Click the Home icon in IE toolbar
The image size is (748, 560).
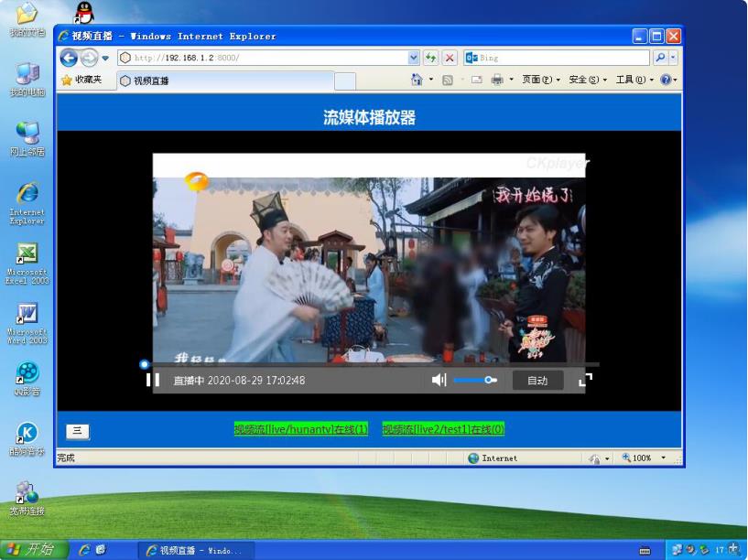pos(417,81)
